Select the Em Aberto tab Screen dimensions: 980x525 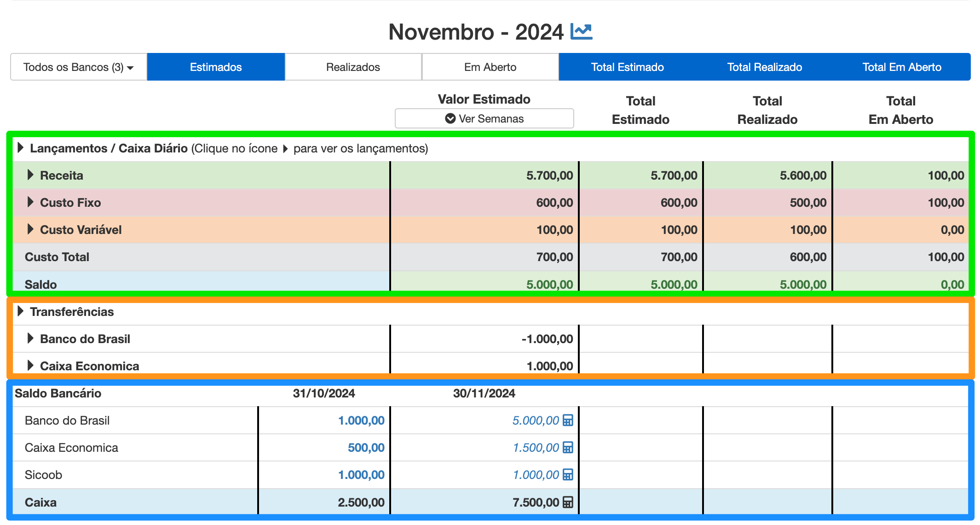(490, 67)
